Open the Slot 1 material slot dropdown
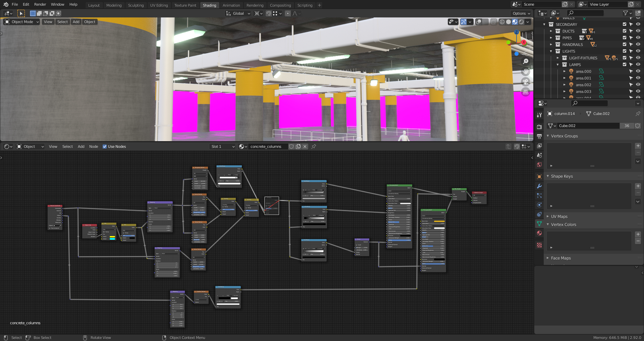This screenshot has height=341, width=644. pyautogui.click(x=223, y=147)
